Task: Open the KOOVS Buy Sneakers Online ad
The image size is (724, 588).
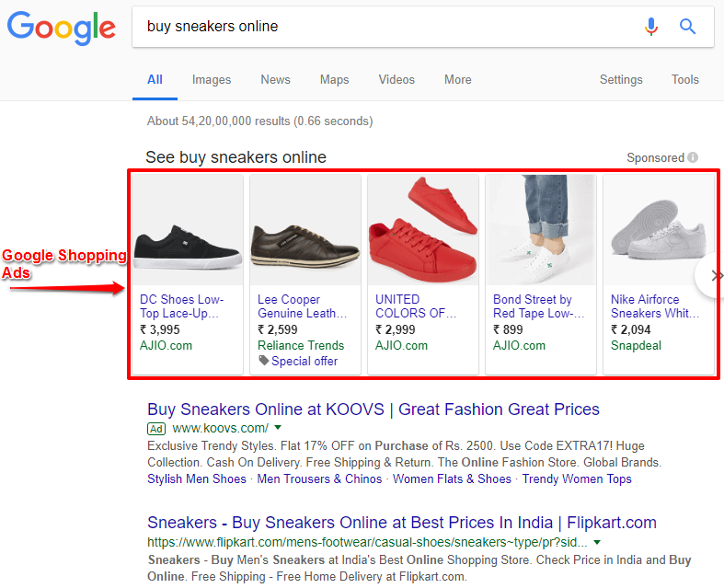Action: coord(373,409)
